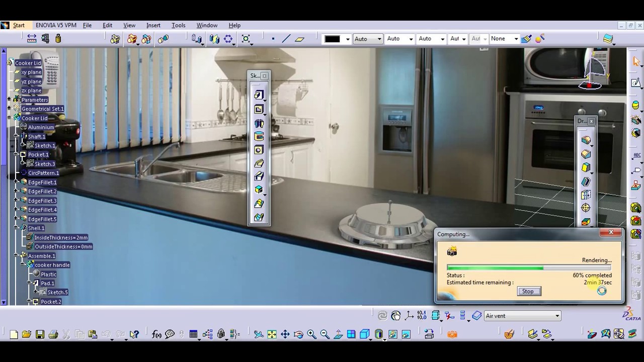Click the Hole icon in Sketch-Based Features toolbar
The height and width of the screenshot is (362, 644).
(259, 150)
